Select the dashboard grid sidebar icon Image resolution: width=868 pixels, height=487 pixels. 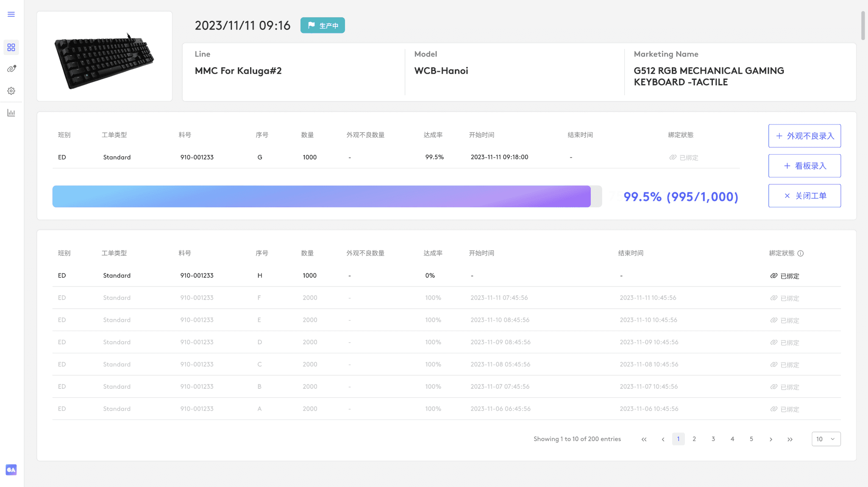(x=11, y=47)
